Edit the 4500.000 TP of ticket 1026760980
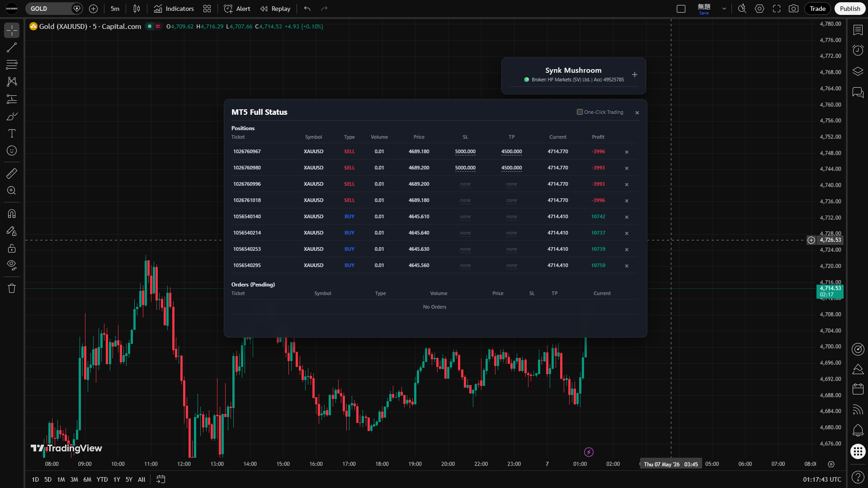 [x=511, y=168]
